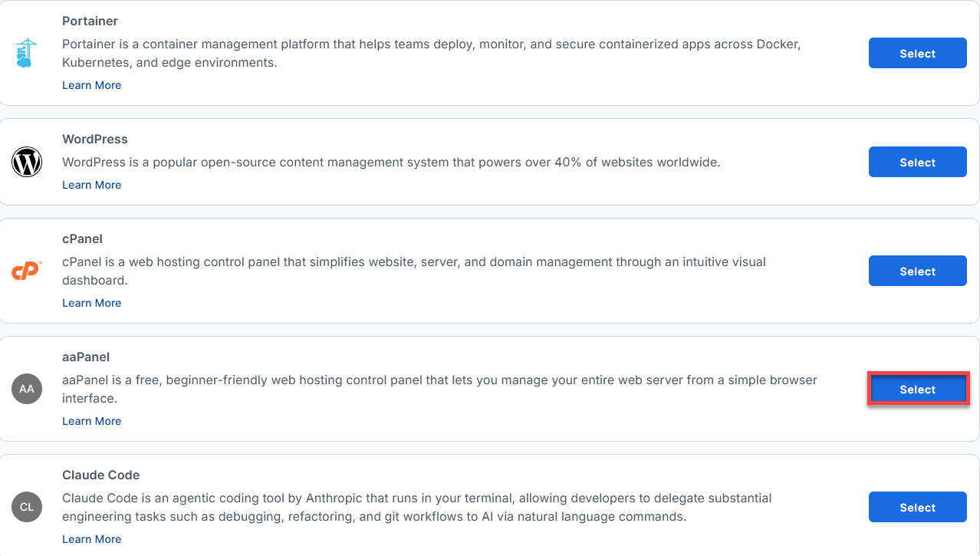Viewport: 980px width, 556px height.
Task: Open Learn More under WordPress
Action: coord(91,185)
